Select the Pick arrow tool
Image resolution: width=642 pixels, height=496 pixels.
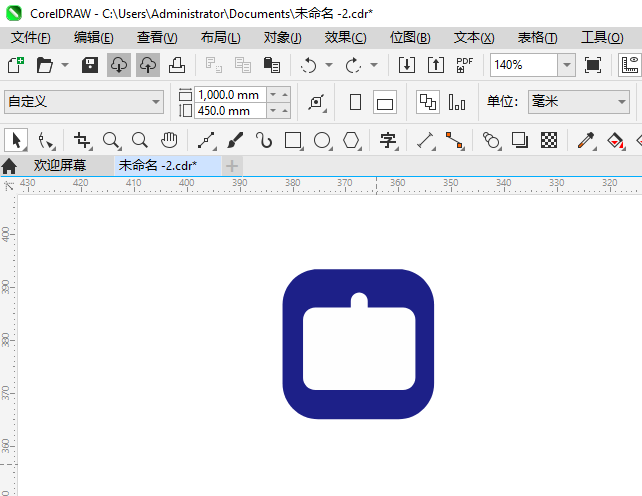pyautogui.click(x=16, y=140)
